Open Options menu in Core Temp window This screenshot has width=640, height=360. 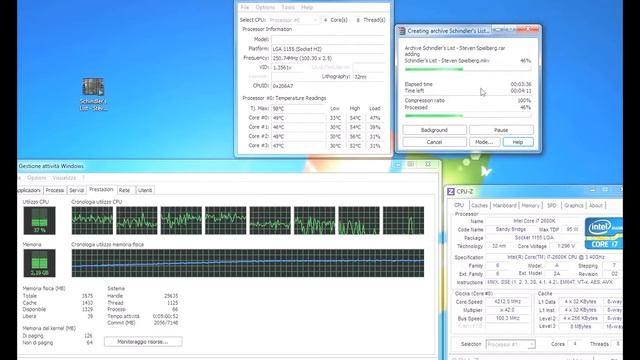pyautogui.click(x=265, y=7)
